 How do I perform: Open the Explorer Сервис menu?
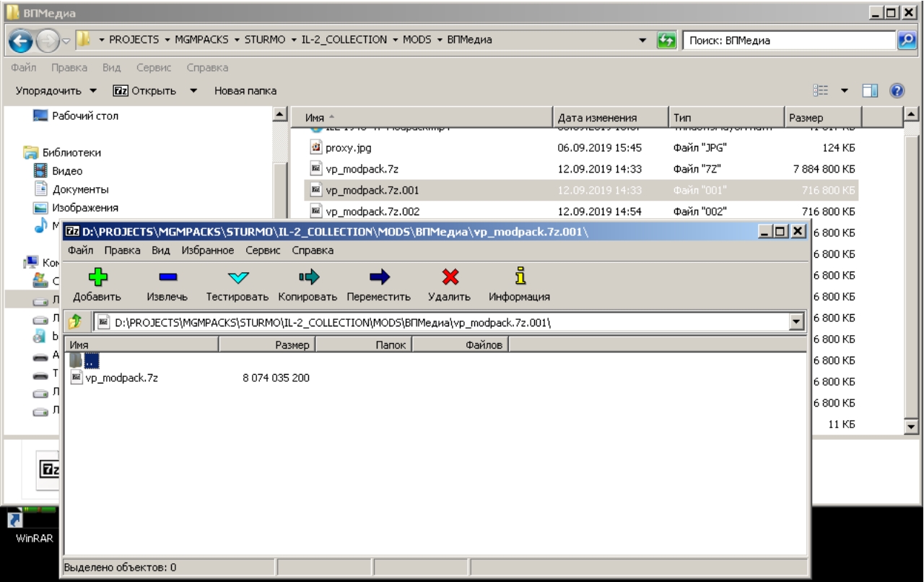[153, 68]
